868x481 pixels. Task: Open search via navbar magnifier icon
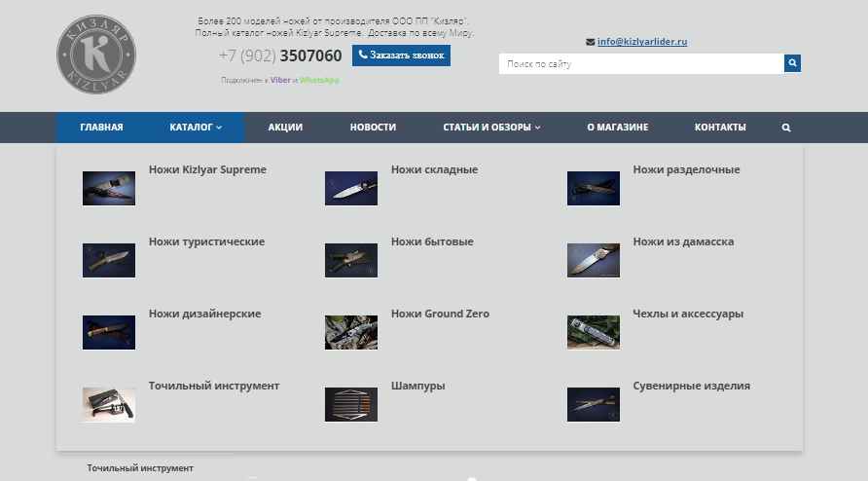click(x=786, y=128)
